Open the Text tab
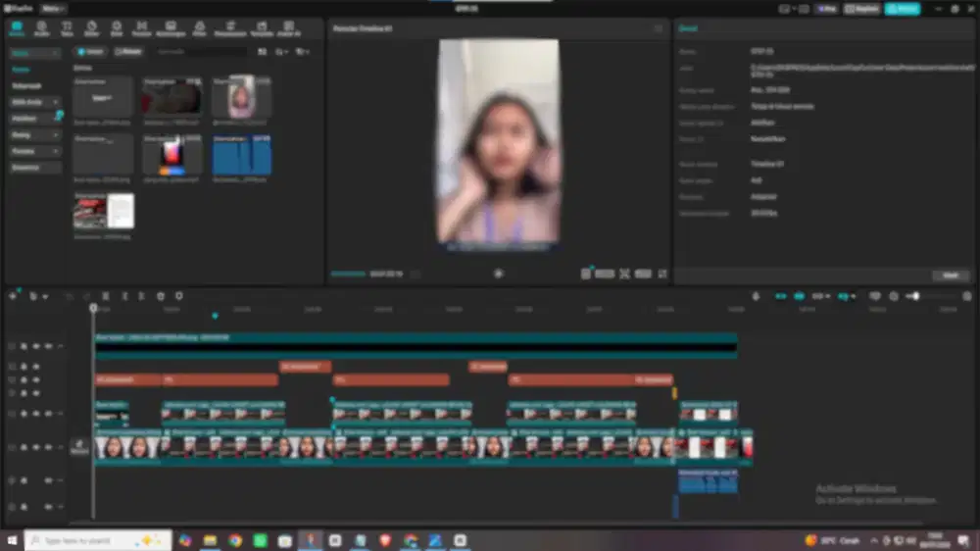Screen dimensions: 980x551 67,28
